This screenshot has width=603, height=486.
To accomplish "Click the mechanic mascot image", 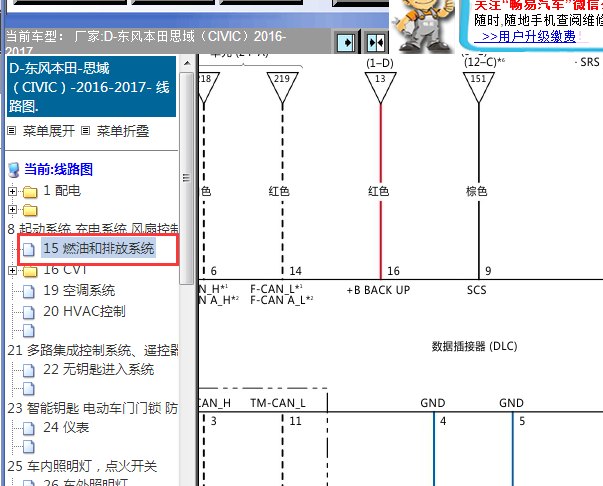I will [423, 25].
